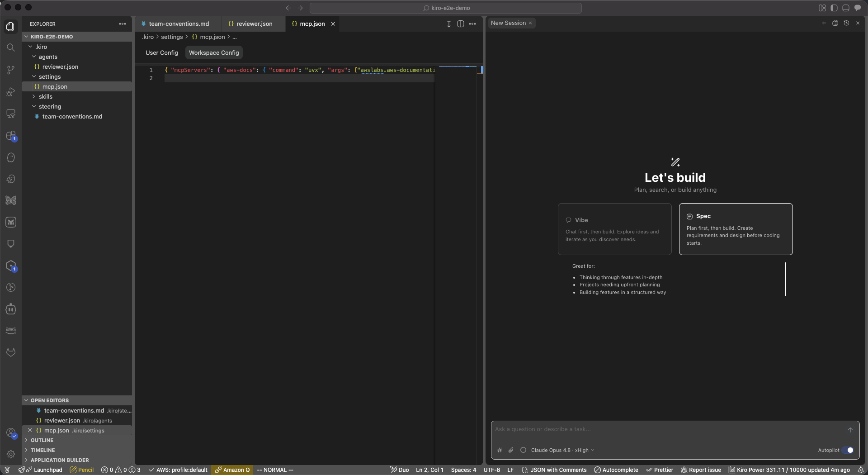Select the Spec mode card

(x=736, y=229)
